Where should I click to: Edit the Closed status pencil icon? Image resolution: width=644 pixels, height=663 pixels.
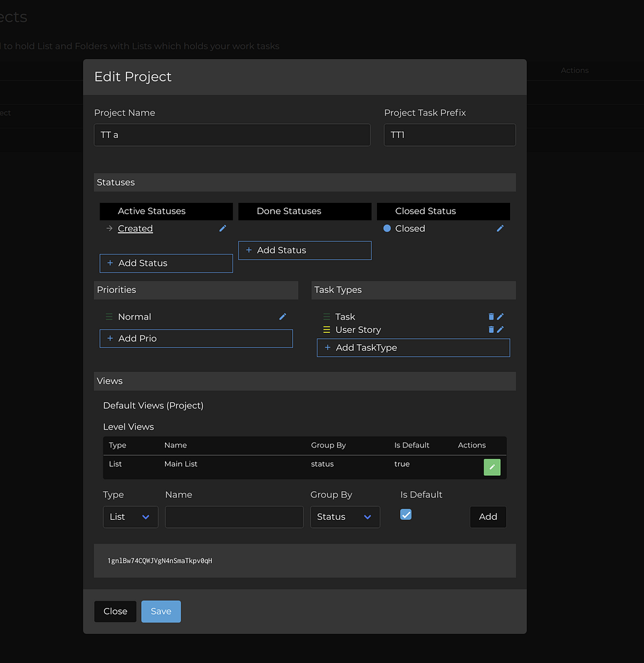coord(500,229)
